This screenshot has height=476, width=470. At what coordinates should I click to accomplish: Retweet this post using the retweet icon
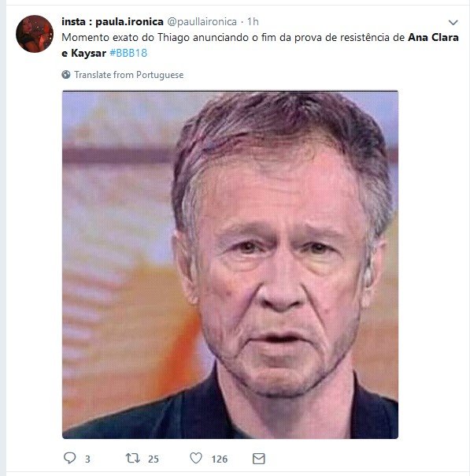tap(133, 458)
